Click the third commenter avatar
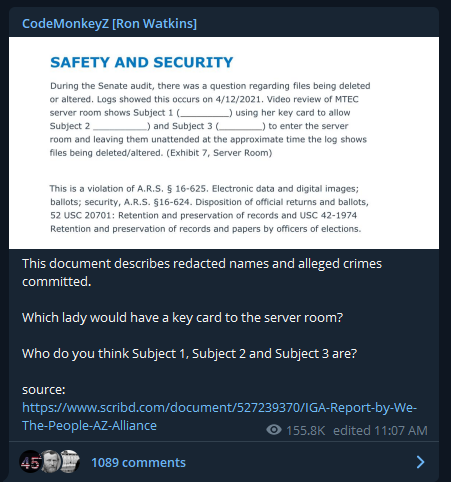The height and width of the screenshot is (482, 451). point(70,462)
